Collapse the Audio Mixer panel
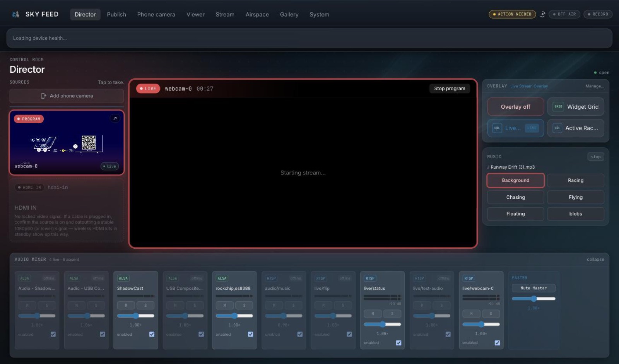The image size is (619, 364). tap(595, 260)
